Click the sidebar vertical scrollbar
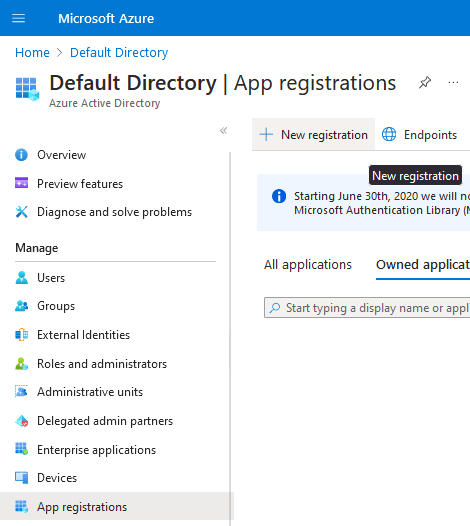 point(230,339)
